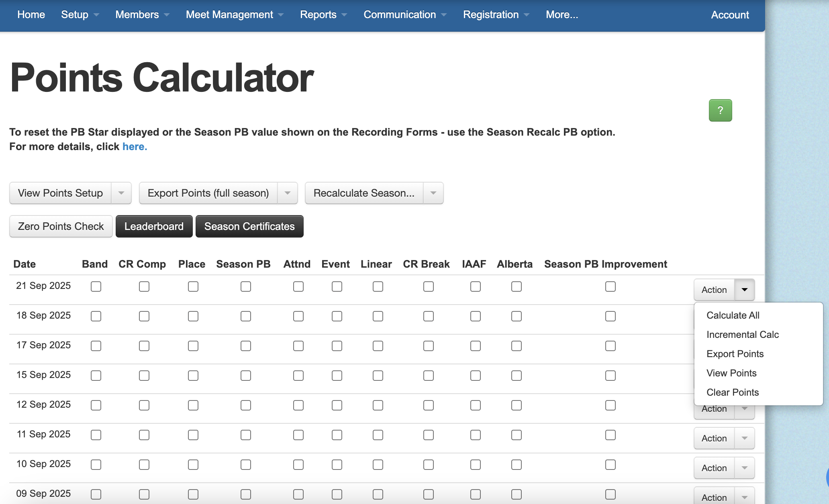Expand the Recalculate Season dropdown arrow
The width and height of the screenshot is (829, 504).
click(433, 193)
